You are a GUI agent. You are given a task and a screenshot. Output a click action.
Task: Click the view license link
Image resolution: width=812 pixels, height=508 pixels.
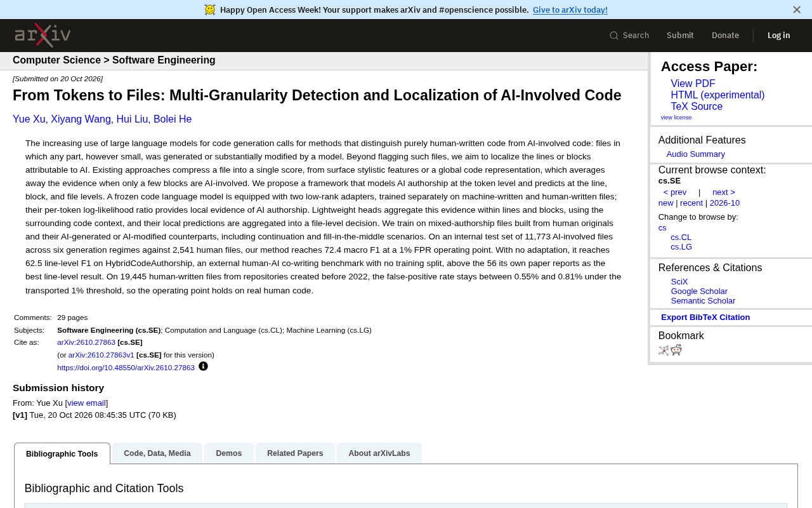point(676,117)
